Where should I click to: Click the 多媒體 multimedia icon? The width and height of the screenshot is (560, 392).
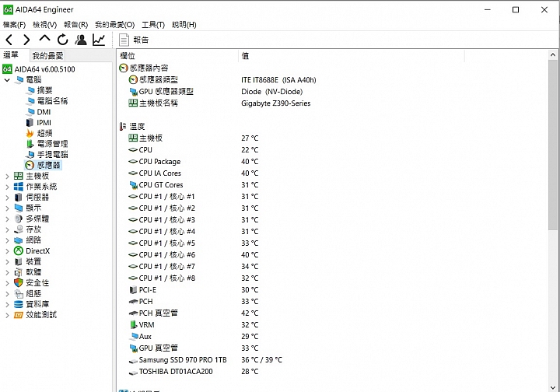tap(18, 219)
